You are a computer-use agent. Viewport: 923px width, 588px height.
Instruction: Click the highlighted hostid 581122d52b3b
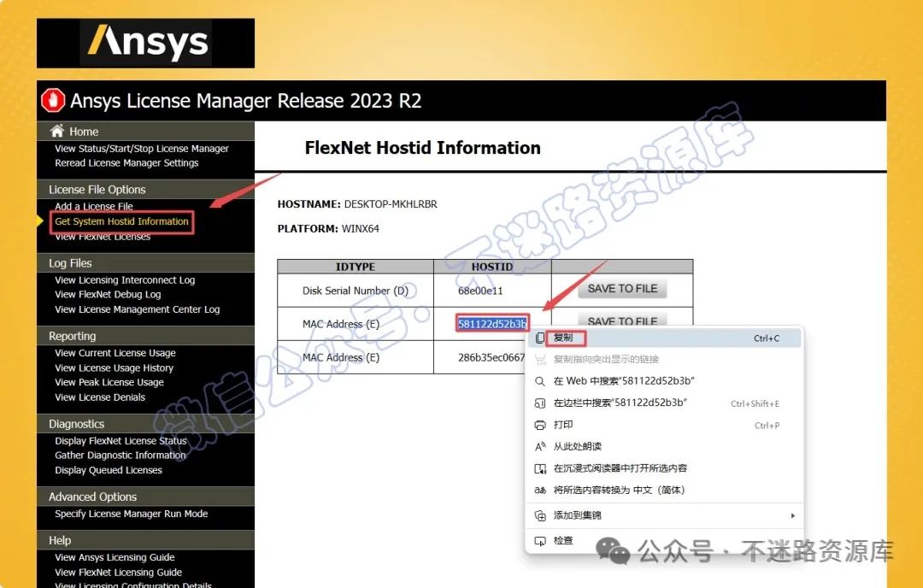493,324
